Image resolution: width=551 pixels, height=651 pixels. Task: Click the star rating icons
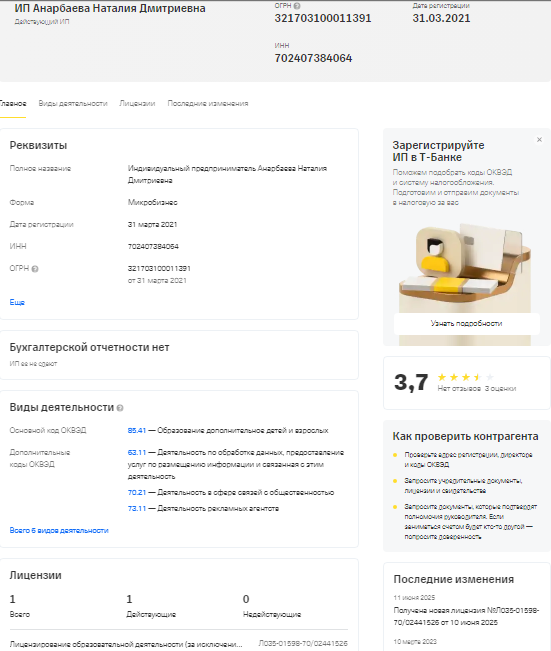(466, 377)
